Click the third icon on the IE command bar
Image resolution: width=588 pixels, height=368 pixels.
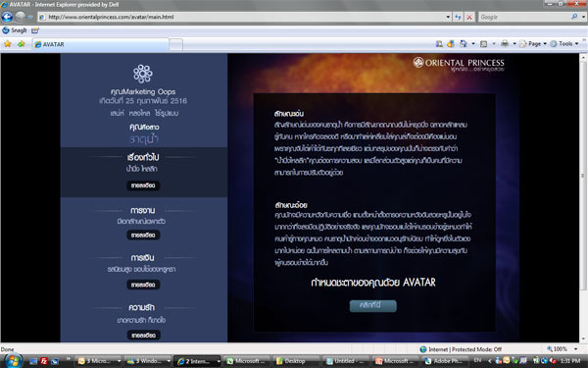(x=464, y=44)
